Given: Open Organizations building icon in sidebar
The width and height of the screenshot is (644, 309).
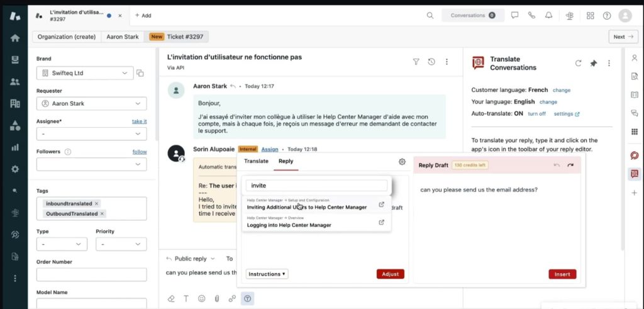Looking at the screenshot, I should coord(15,104).
